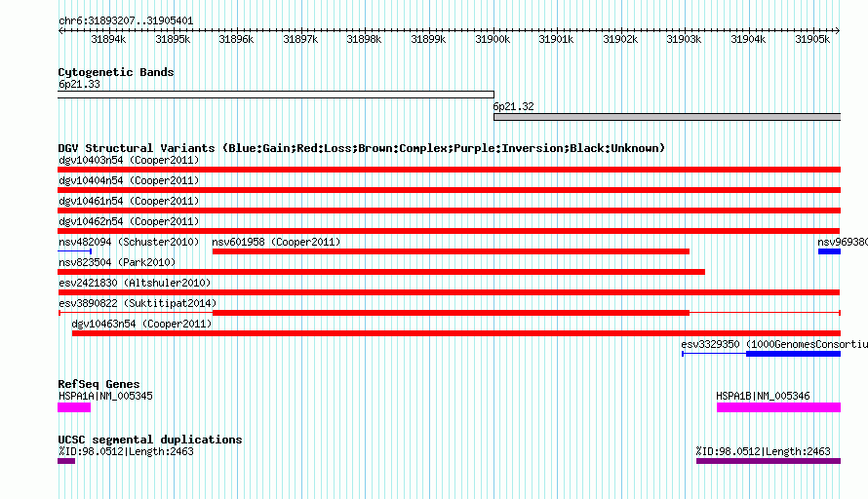Click the long purple duplication bar under HSPA1B

pos(769,461)
